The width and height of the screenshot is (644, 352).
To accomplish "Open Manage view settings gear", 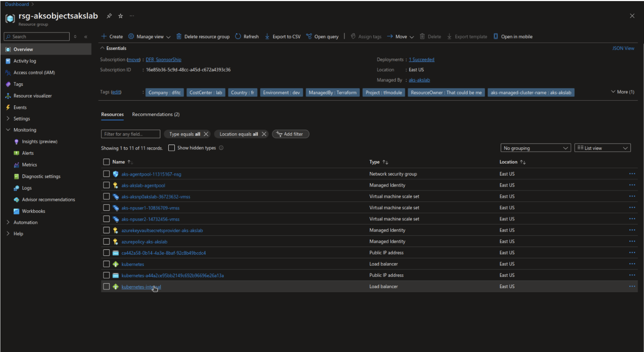I will tap(131, 36).
